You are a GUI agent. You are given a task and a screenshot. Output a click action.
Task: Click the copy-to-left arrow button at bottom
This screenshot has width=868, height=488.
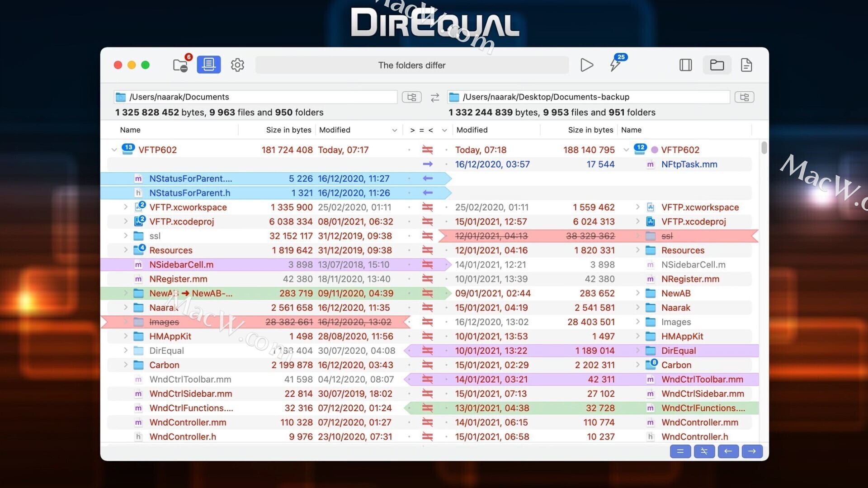[728, 451]
